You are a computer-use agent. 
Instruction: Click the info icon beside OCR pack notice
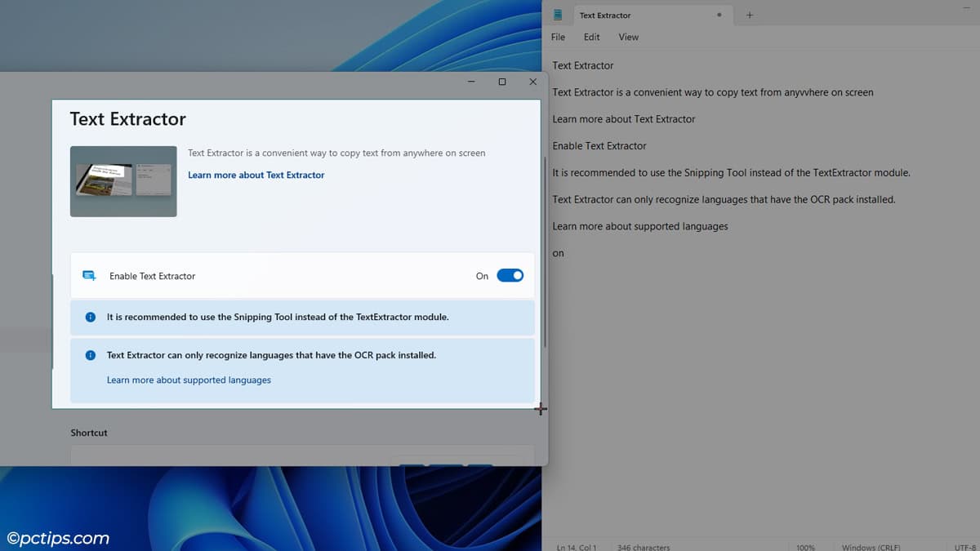91,356
